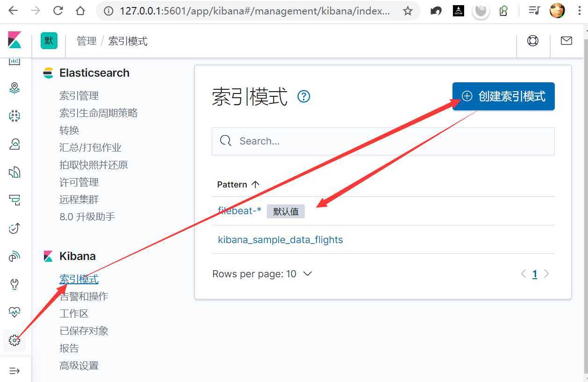Open Stack Monitoring heartbeat icon
588x382 pixels.
coord(14,312)
